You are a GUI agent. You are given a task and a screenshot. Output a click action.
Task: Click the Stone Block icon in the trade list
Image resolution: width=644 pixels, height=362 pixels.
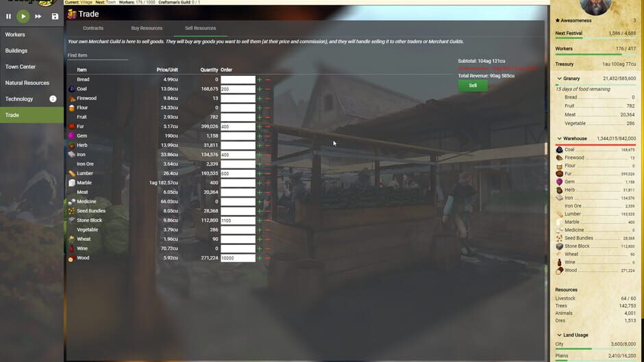(72, 220)
